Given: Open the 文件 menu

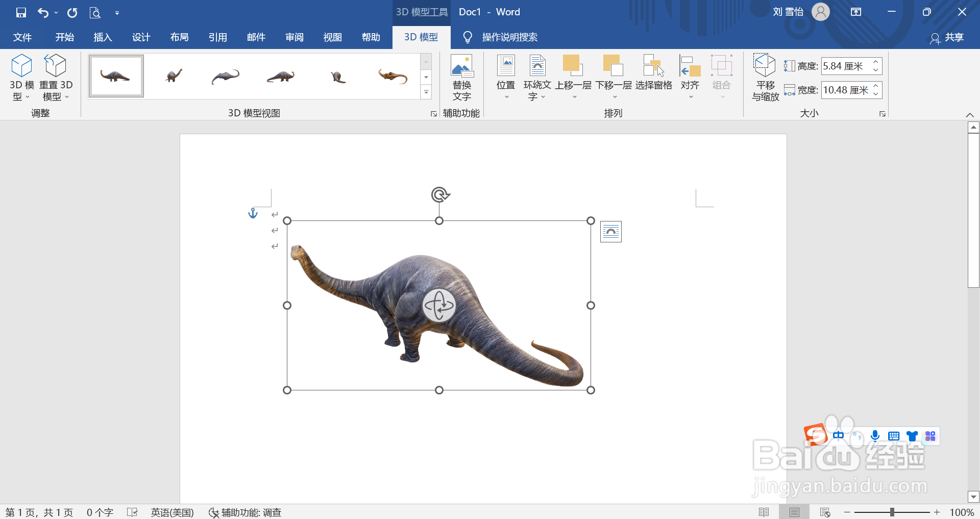Looking at the screenshot, I should 22,37.
